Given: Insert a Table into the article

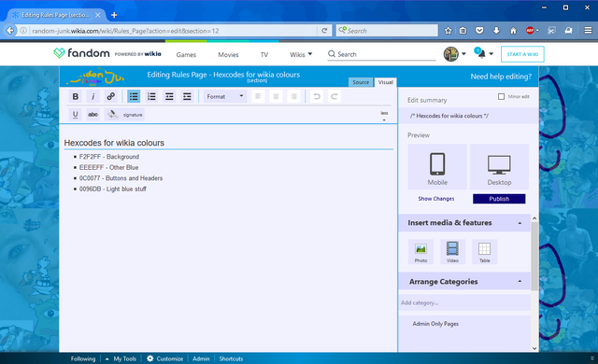Looking at the screenshot, I should point(484,252).
